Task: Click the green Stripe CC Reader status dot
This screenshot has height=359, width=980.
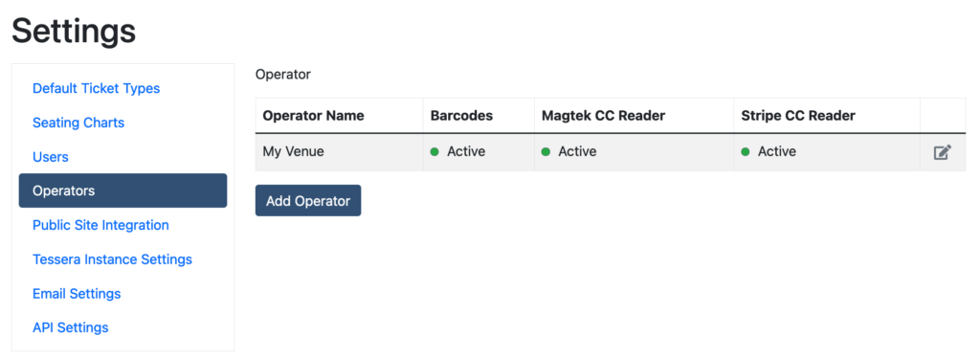Action: [745, 152]
